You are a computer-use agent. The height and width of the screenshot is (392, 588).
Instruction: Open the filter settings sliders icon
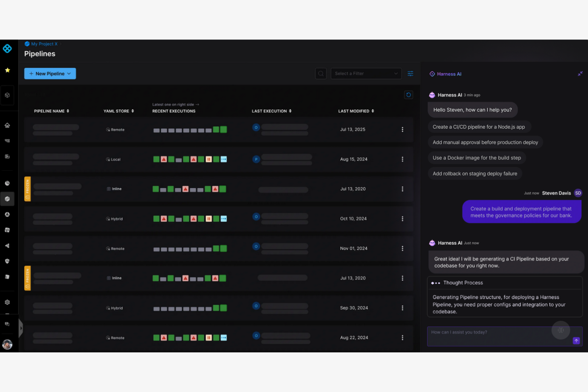pyautogui.click(x=410, y=73)
